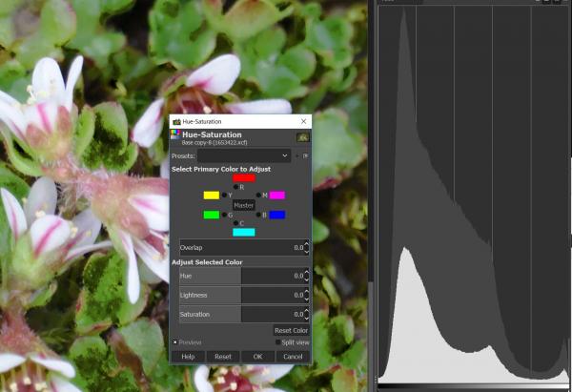The width and height of the screenshot is (572, 392).
Task: Increase Hue value with up arrow
Action: (x=306, y=272)
